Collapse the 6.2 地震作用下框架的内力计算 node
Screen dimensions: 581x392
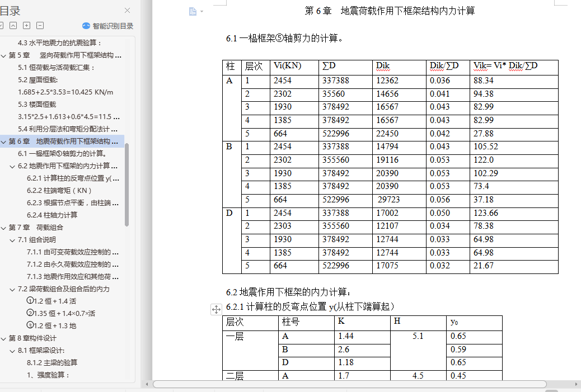[x=12, y=167]
